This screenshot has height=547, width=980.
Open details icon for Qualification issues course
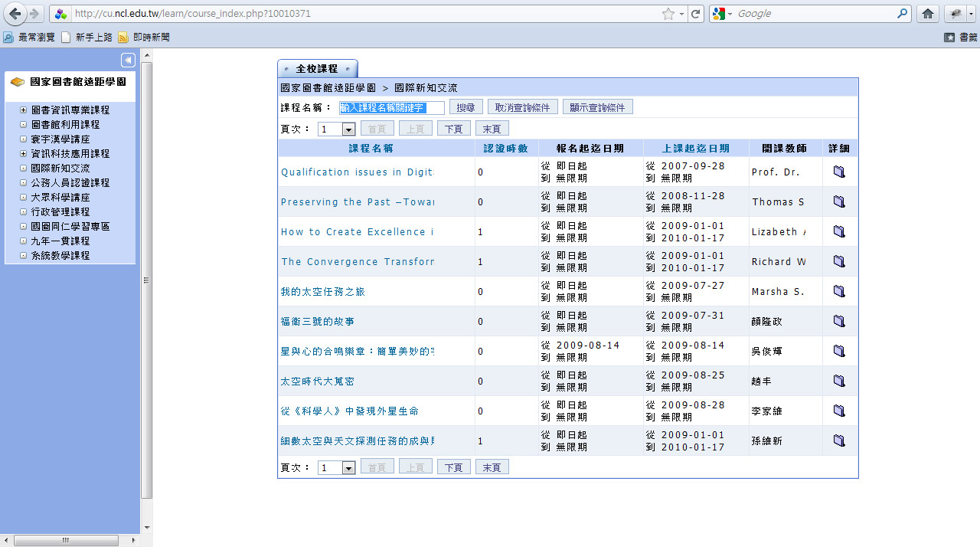tap(838, 172)
